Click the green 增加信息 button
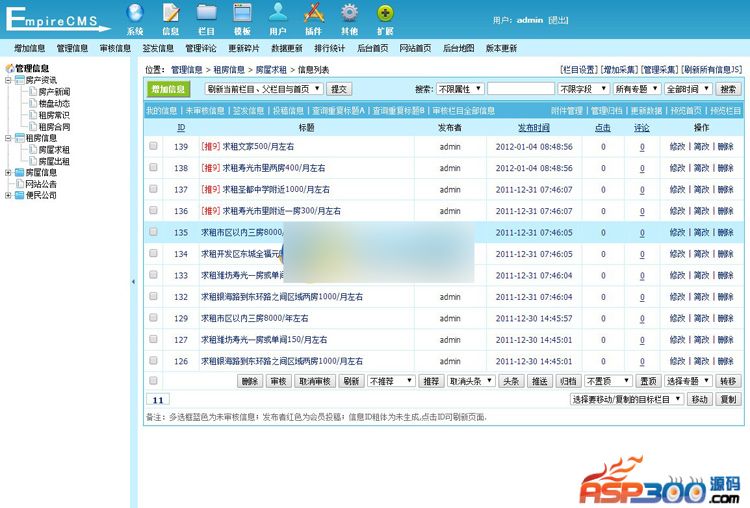 point(168,89)
